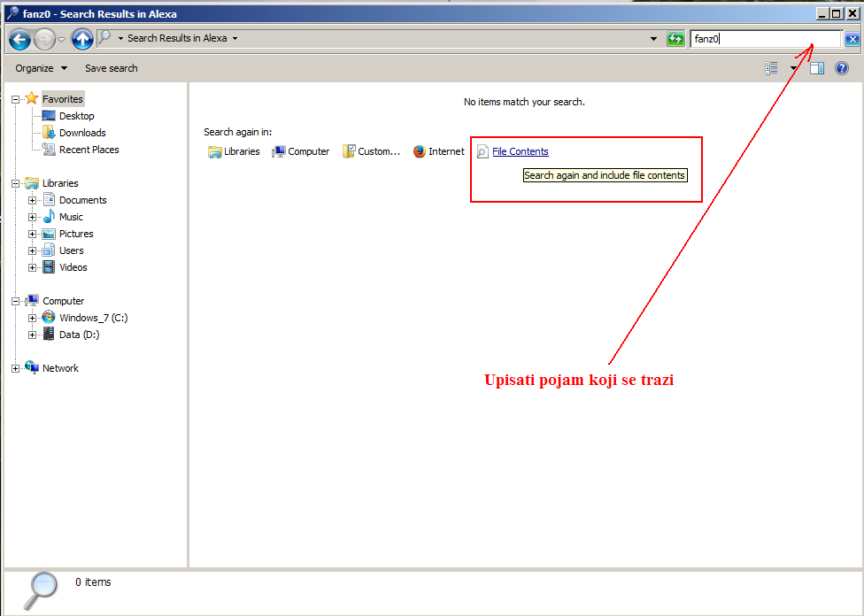This screenshot has width=864, height=616.
Task: Open the Help question mark icon
Action: tap(842, 68)
